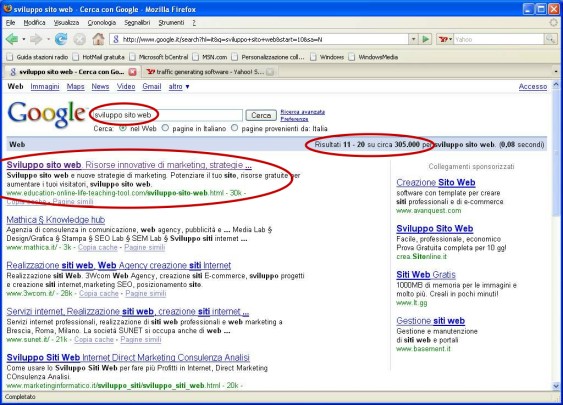Click the Google search text field
The image size is (563, 405).
(167, 115)
